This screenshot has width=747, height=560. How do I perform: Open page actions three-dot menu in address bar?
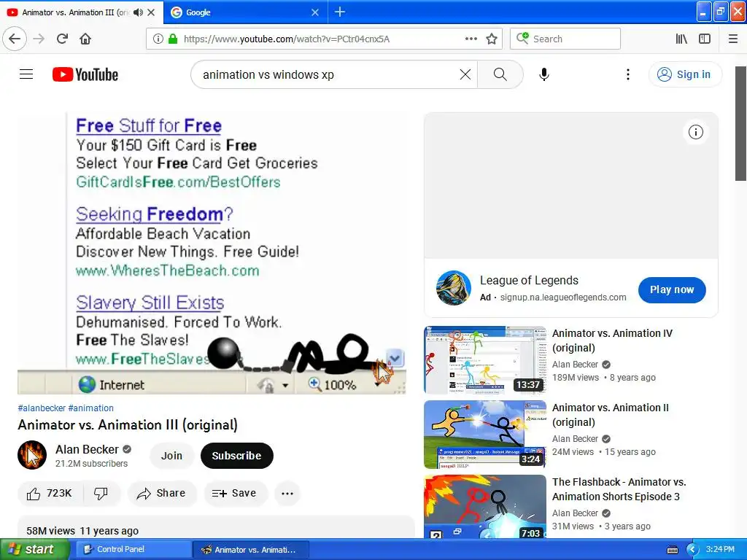471,39
